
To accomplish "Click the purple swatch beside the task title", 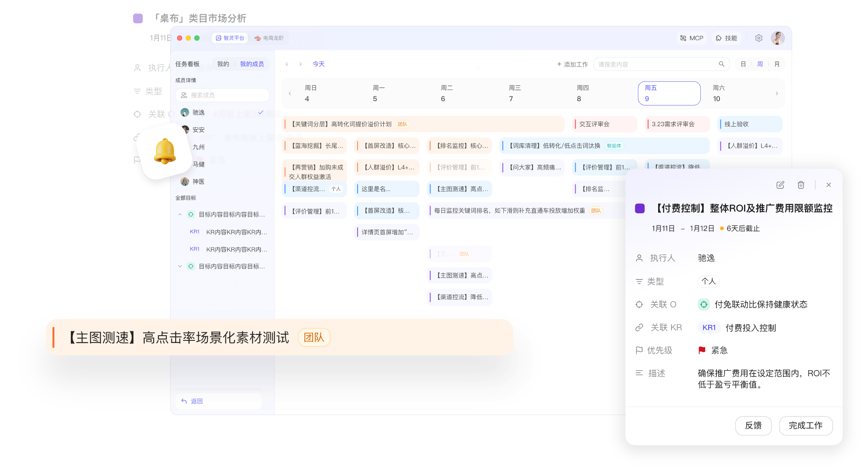I will click(x=639, y=208).
